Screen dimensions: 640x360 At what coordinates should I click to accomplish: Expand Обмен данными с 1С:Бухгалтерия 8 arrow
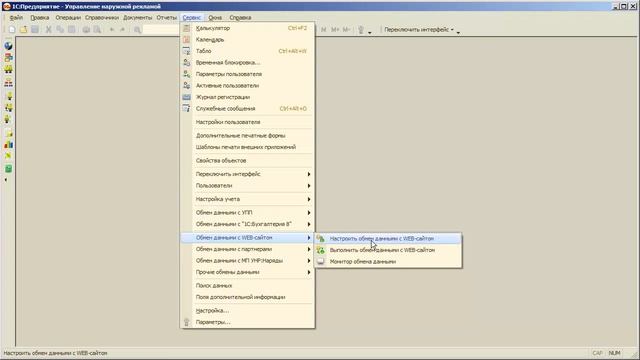(x=309, y=224)
